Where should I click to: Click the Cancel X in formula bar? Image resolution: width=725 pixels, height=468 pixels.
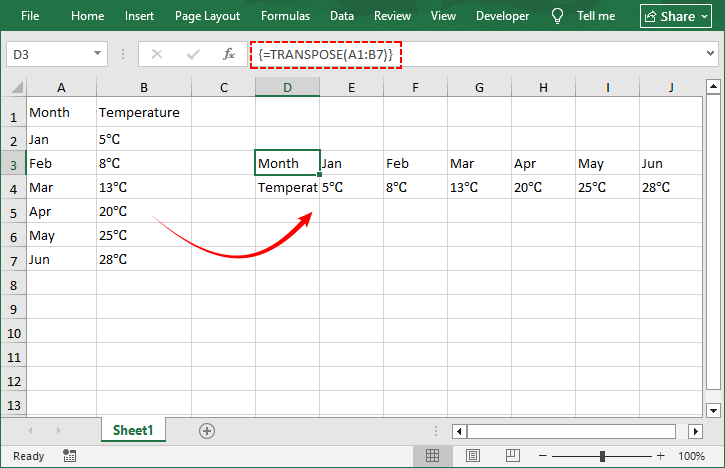(x=157, y=54)
